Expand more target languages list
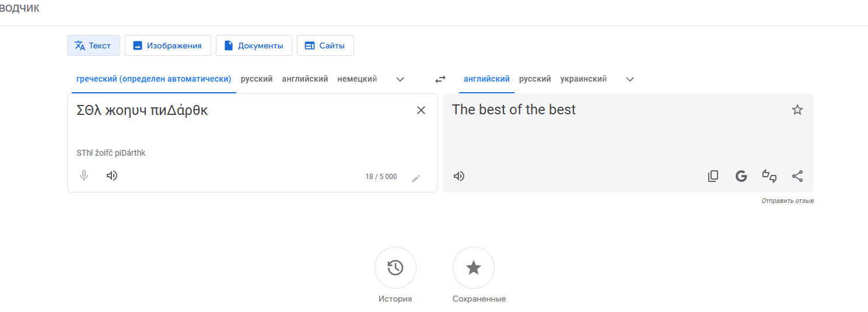The width and height of the screenshot is (868, 312). 630,79
